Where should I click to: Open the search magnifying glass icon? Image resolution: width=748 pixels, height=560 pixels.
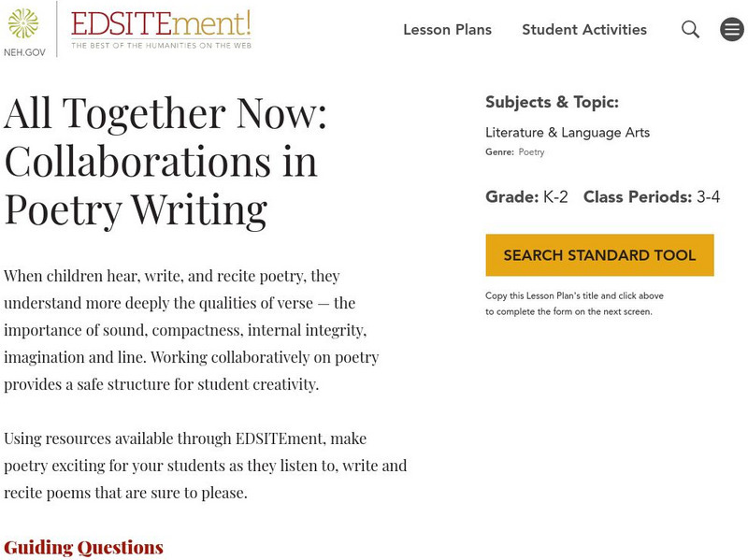point(690,30)
